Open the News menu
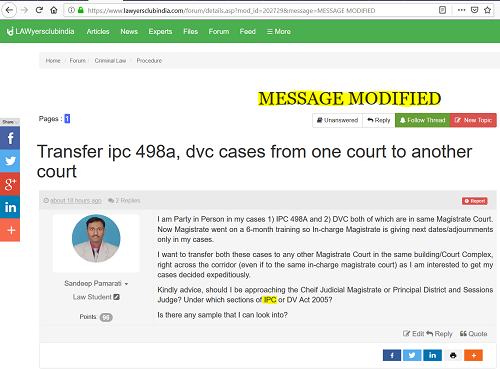Viewport: 500px width, 369px height. 129,31
